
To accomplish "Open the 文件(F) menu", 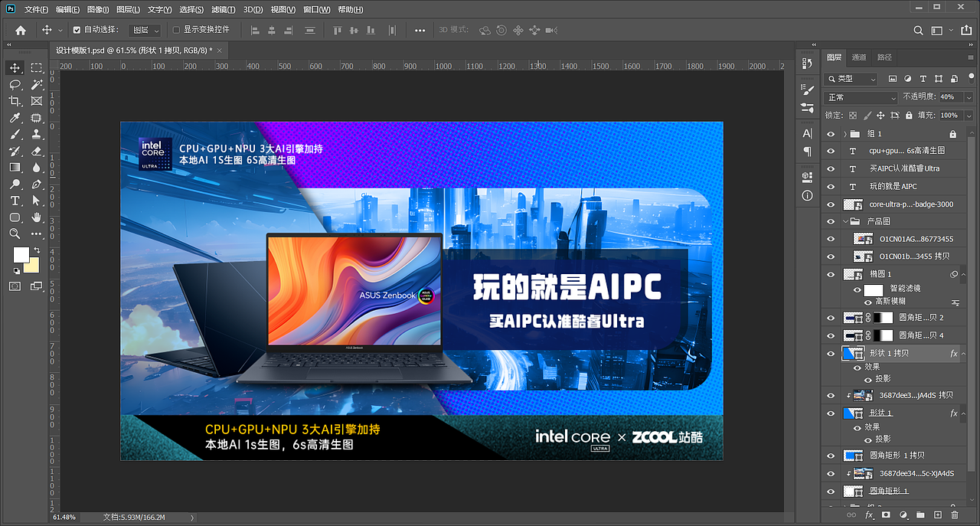I will [36, 9].
